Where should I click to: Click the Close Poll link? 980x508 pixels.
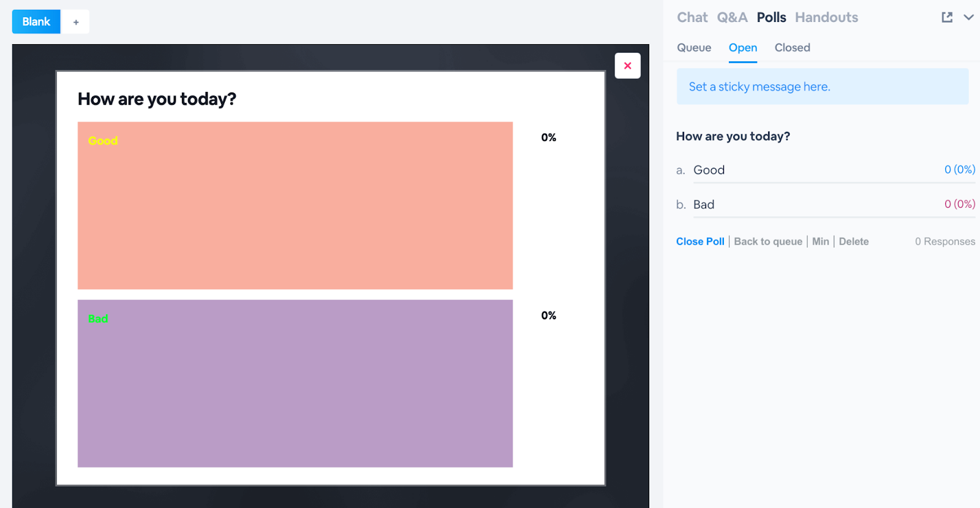click(700, 241)
